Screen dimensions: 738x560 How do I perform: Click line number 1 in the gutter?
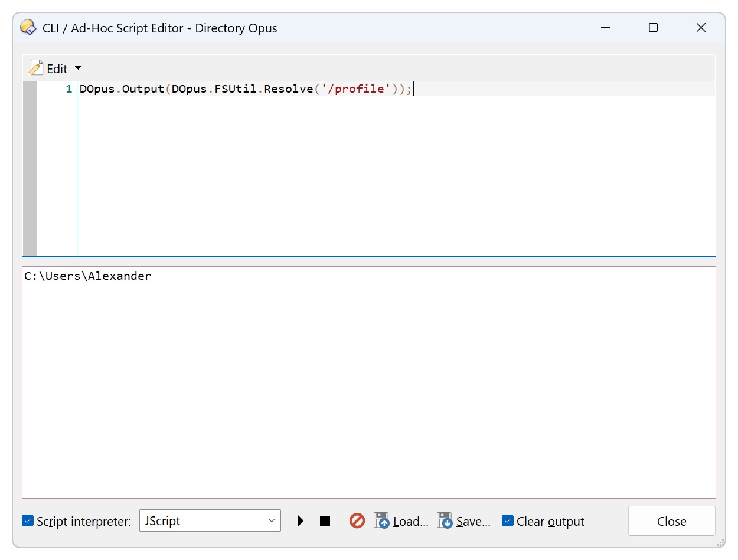[68, 89]
